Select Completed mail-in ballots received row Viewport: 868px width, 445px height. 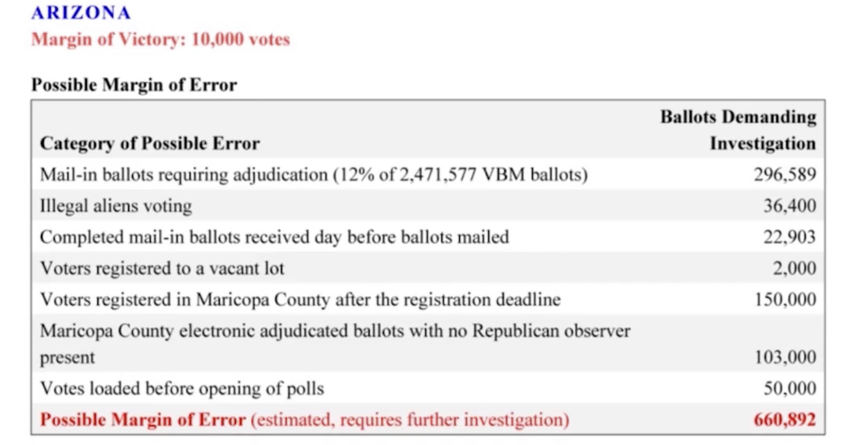click(x=428, y=237)
